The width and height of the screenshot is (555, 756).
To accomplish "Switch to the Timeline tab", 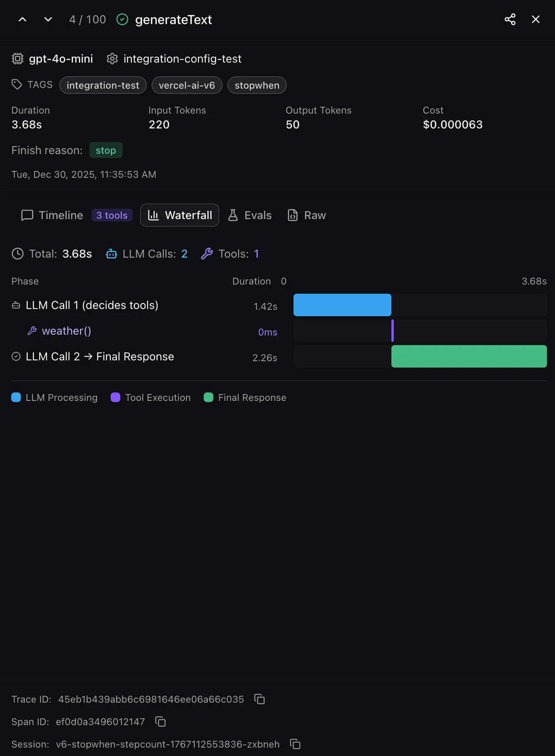I will (52, 215).
